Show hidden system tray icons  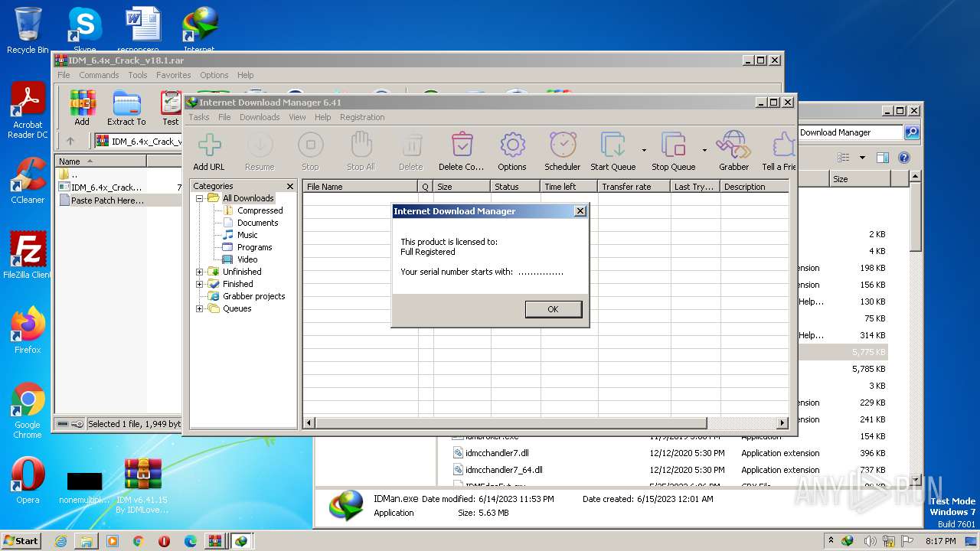click(x=831, y=540)
